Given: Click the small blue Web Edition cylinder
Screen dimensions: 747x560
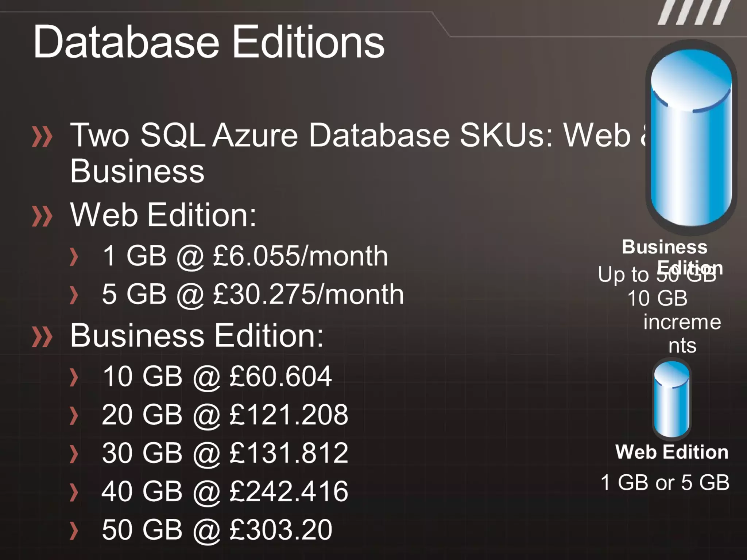Looking at the screenshot, I should 671,399.
